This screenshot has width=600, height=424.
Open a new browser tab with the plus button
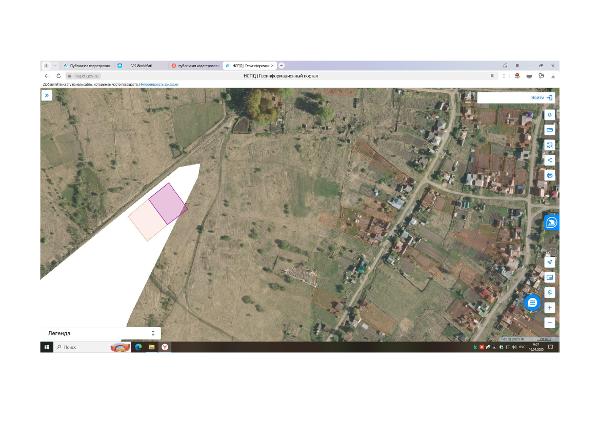pyautogui.click(x=281, y=66)
